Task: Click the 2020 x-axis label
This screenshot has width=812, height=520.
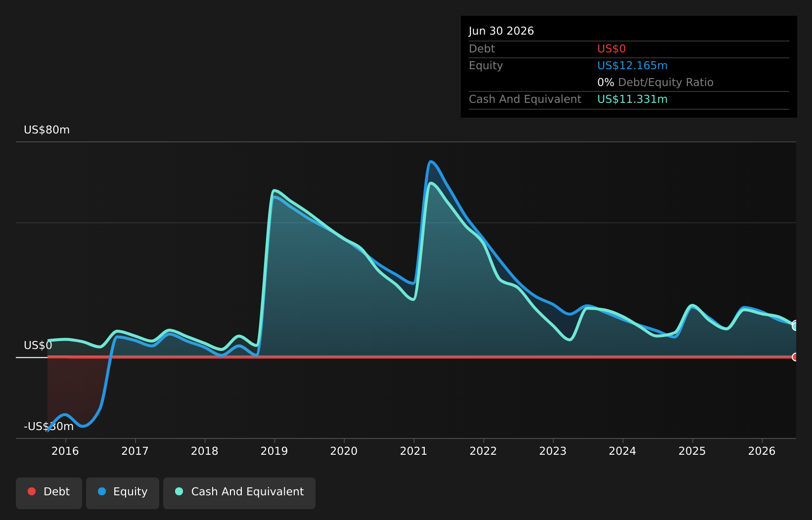Action: click(x=344, y=451)
